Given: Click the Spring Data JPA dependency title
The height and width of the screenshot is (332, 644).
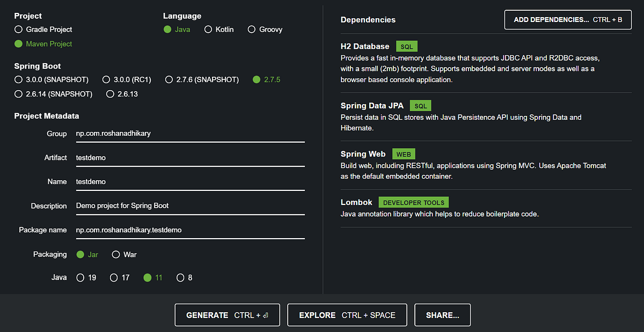Looking at the screenshot, I should click(372, 106).
